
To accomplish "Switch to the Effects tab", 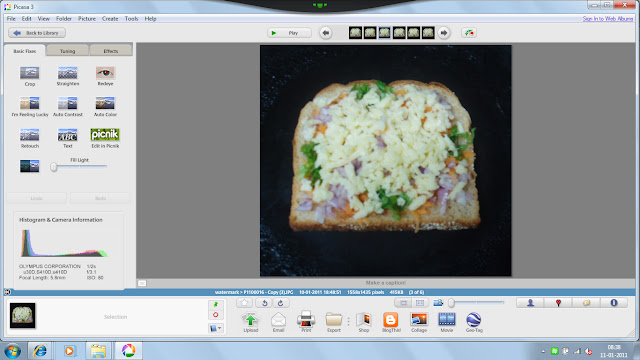I will 111,51.
